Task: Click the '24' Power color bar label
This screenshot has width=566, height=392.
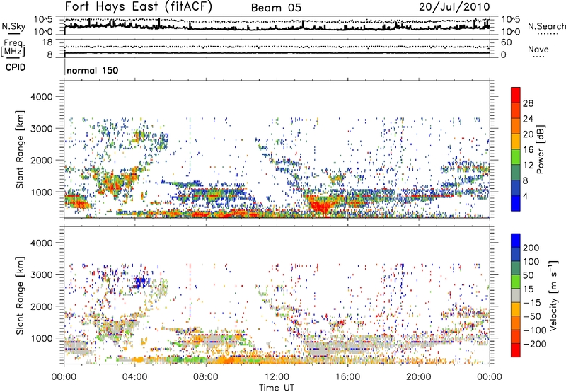Action: pos(528,119)
